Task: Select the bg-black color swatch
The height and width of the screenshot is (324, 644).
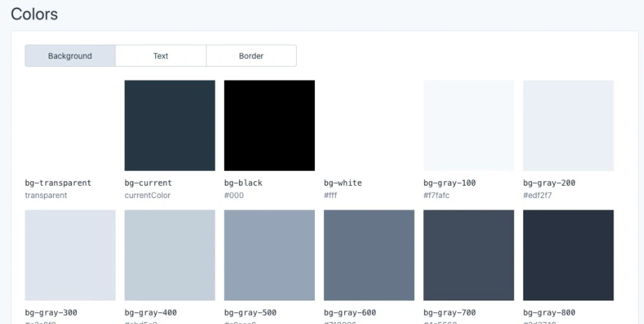Action: pyautogui.click(x=269, y=125)
